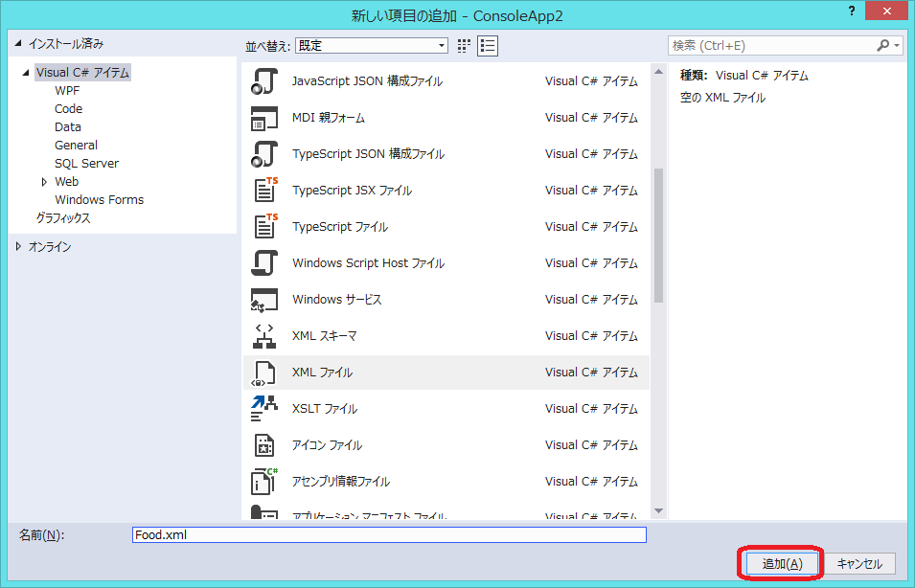Screen dimensions: 915x588
Task: Click the アイコン ファイル item icon
Action: (264, 445)
